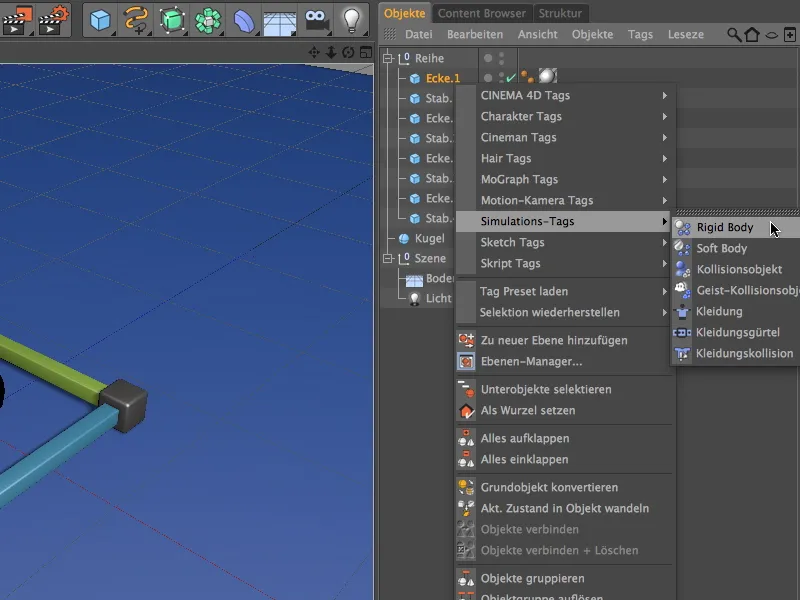
Task: Click Akt. Zustand in Objekt wandeln
Action: pyautogui.click(x=566, y=508)
